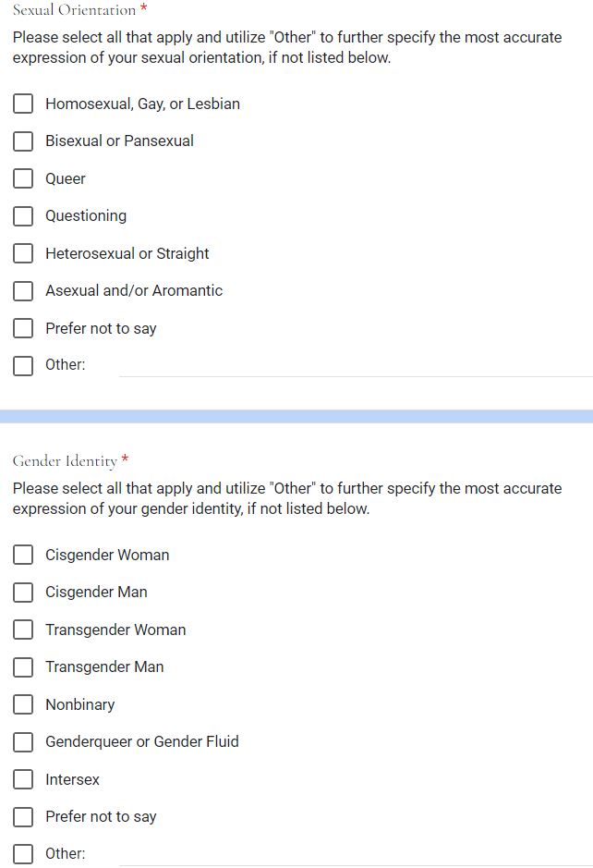Check Heterosexual or Straight
Screen dimensions: 593x868
tap(23, 253)
